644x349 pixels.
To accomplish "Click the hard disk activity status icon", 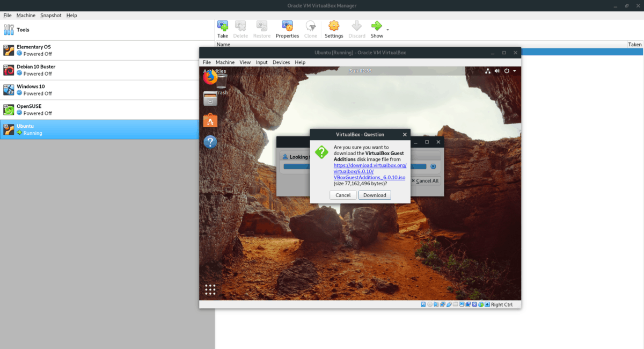I will (x=423, y=304).
